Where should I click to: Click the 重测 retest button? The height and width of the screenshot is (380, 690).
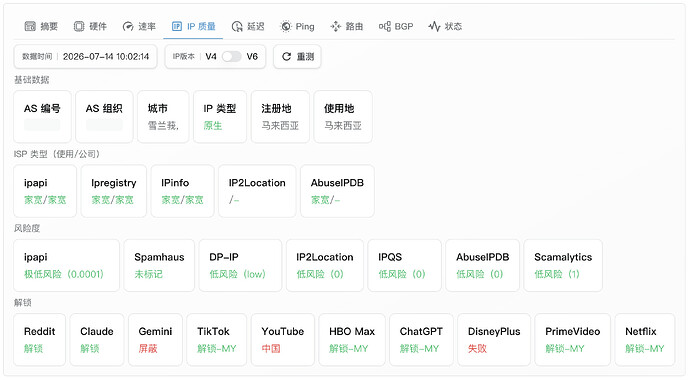297,56
